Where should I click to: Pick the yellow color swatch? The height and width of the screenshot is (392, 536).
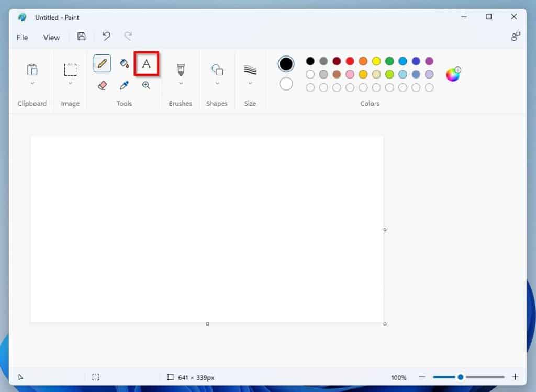pos(376,61)
